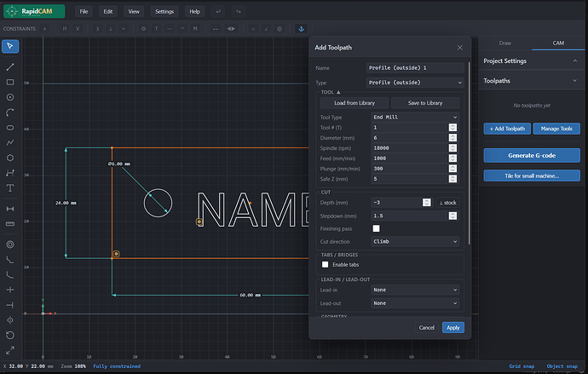
Task: Click Tile for small machine button
Action: point(532,175)
